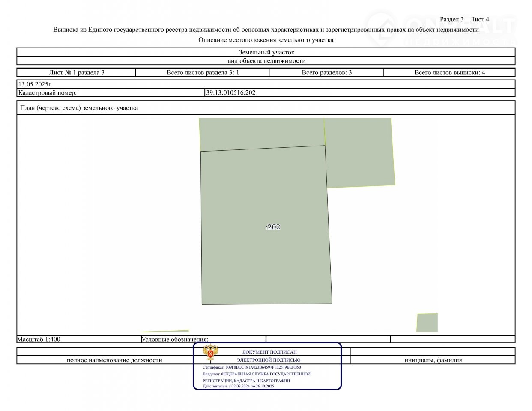532x411 pixels.
Task: Click the 'Сертификат' line in the signature stamp
Action: click(251, 367)
